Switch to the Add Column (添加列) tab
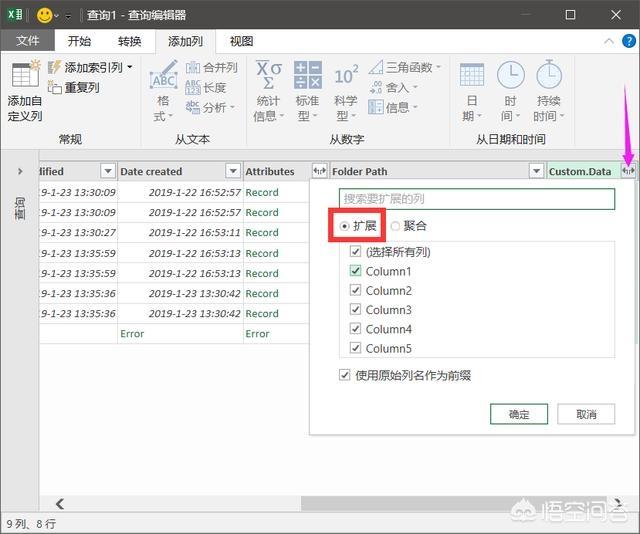640x534 pixels. pyautogui.click(x=185, y=41)
